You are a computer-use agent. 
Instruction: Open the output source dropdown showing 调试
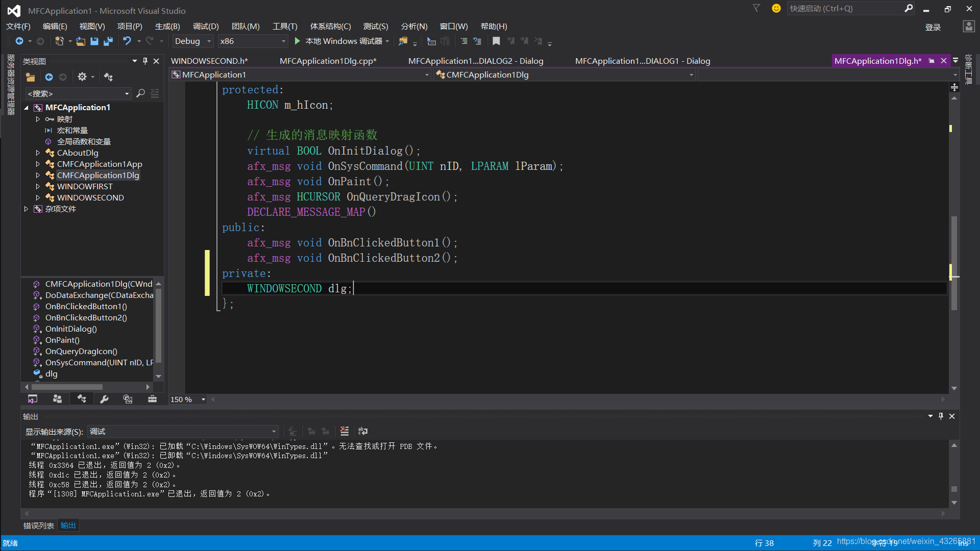[x=183, y=432]
